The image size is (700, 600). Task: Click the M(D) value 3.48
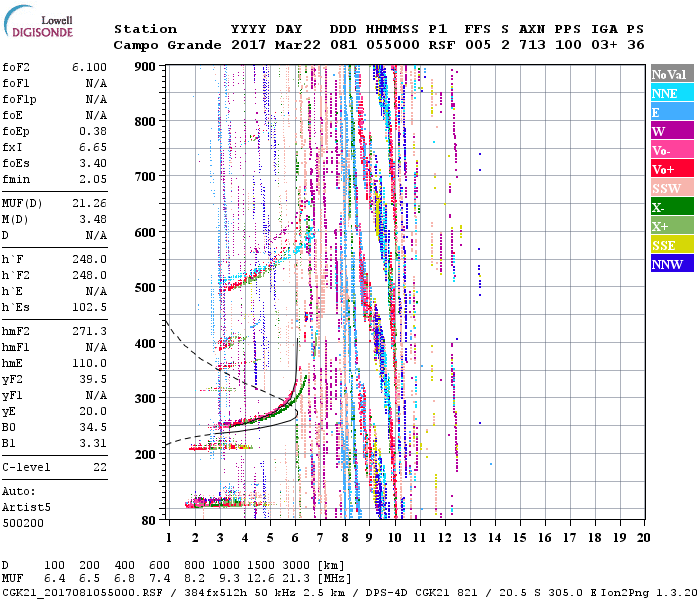pos(93,219)
